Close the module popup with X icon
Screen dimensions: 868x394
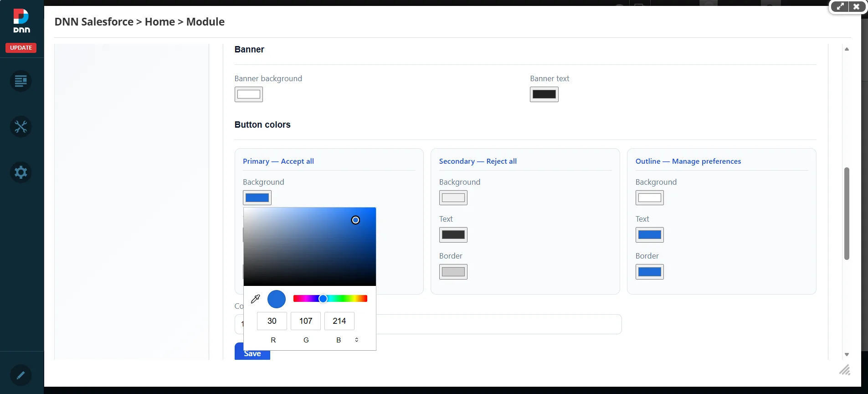coord(856,6)
